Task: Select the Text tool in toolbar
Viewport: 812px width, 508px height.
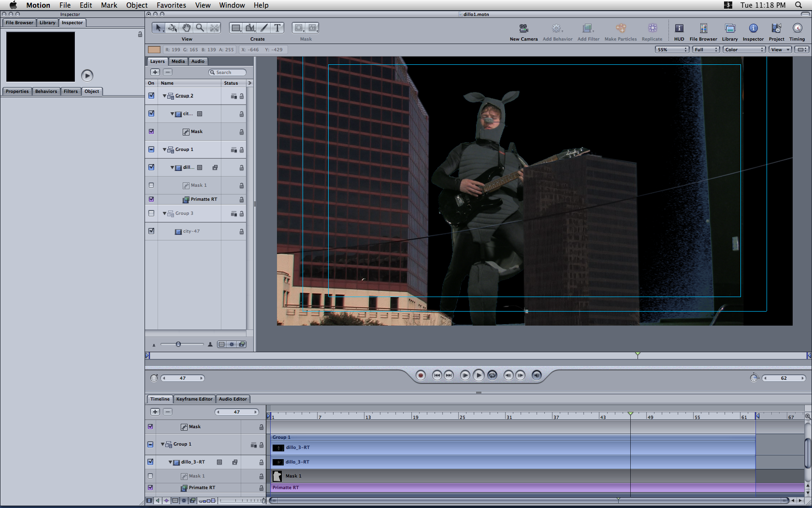Action: (x=277, y=28)
